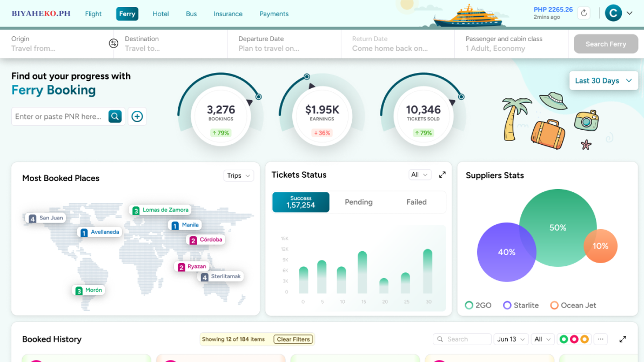Expand the Tickets Status panel
Screen dimensions: 644x362
click(x=442, y=175)
